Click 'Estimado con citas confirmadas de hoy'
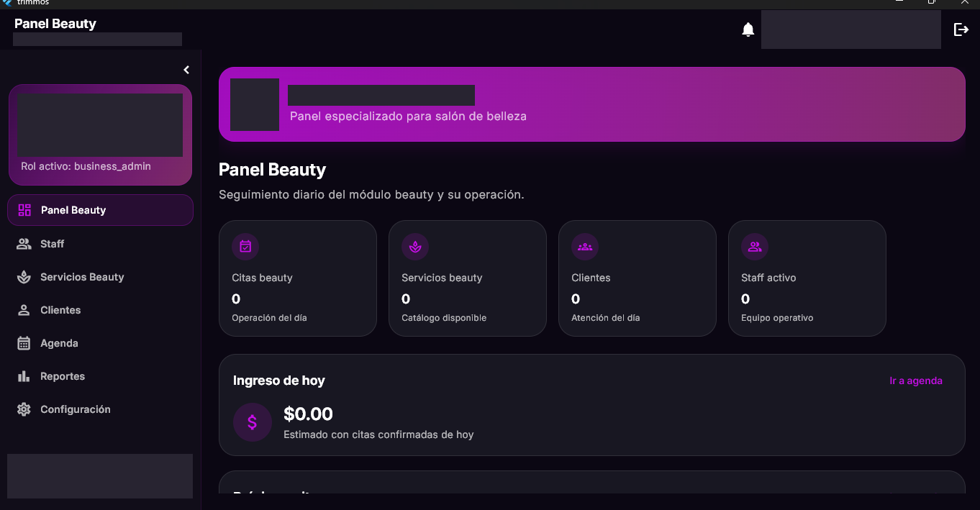Image resolution: width=980 pixels, height=510 pixels. tap(378, 434)
